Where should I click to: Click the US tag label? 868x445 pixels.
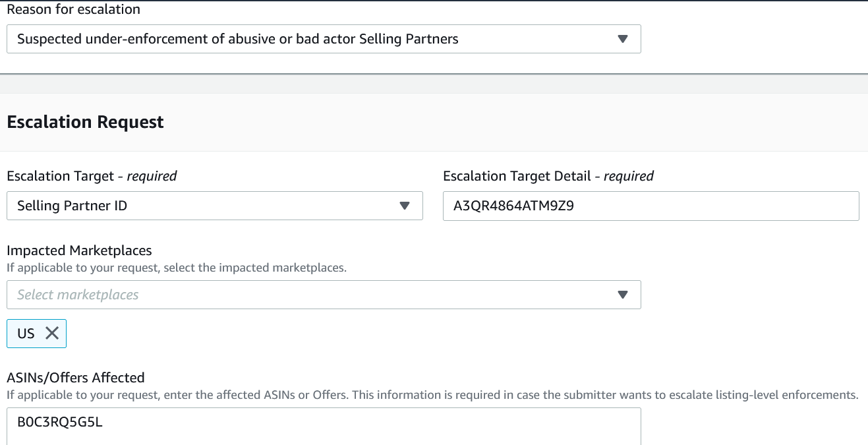tap(26, 334)
